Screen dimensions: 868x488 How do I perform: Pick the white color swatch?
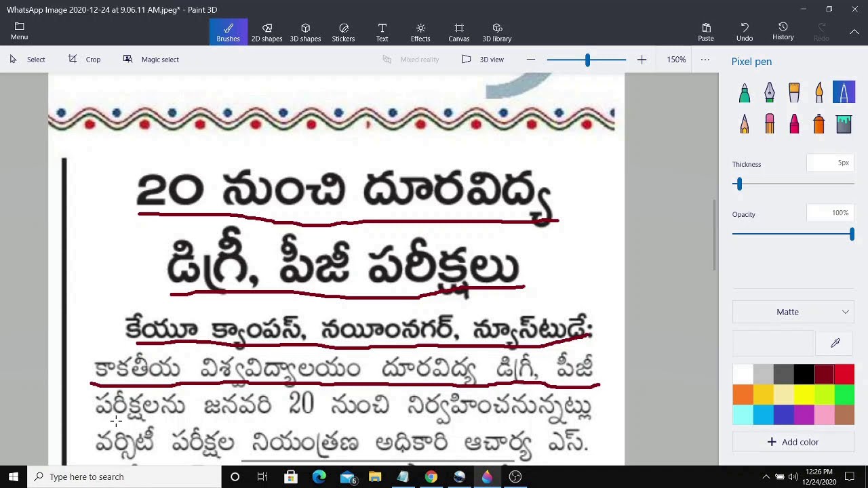pos(743,374)
